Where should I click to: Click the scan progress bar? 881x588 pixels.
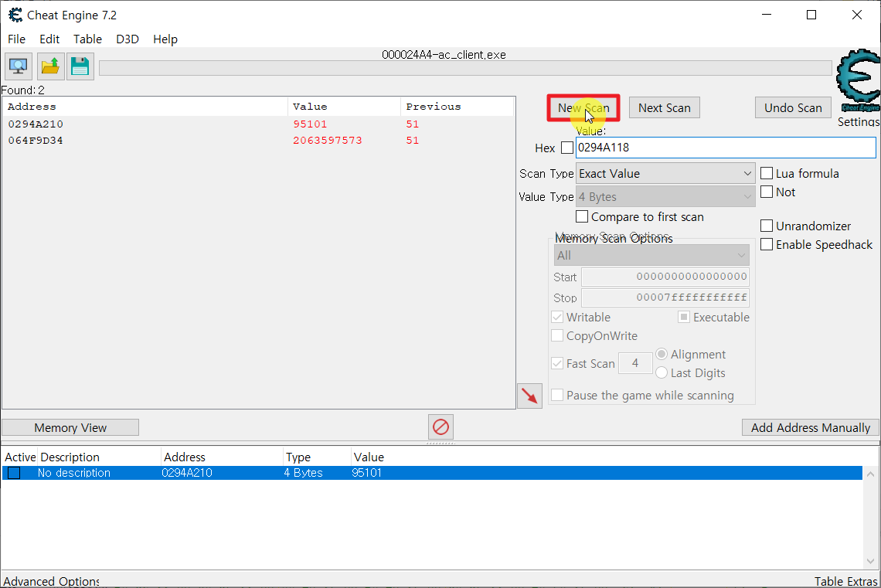(465, 68)
